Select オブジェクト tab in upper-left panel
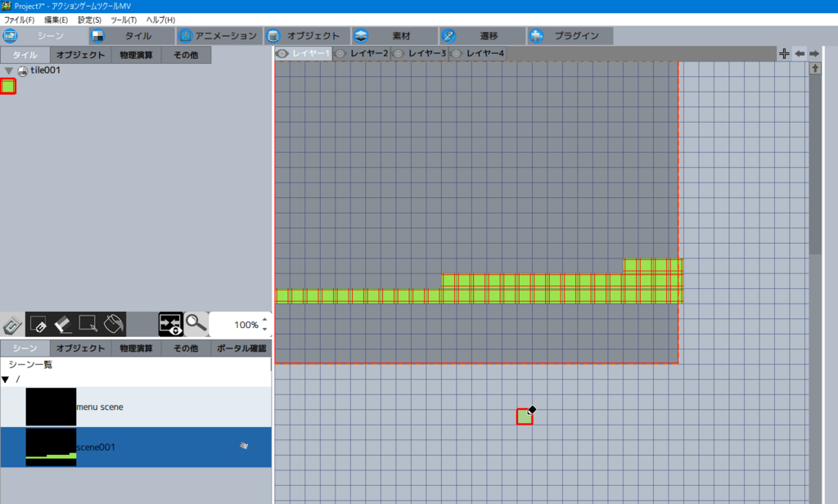Screen dimensions: 838x504 (x=81, y=55)
